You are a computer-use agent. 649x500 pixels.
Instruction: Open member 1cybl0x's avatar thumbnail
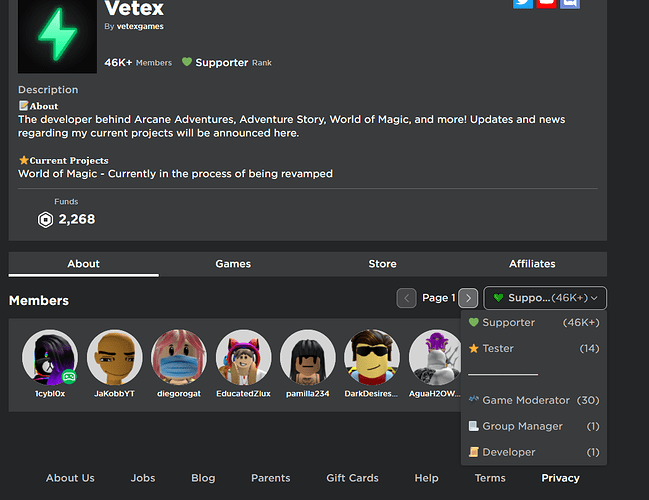(49, 357)
